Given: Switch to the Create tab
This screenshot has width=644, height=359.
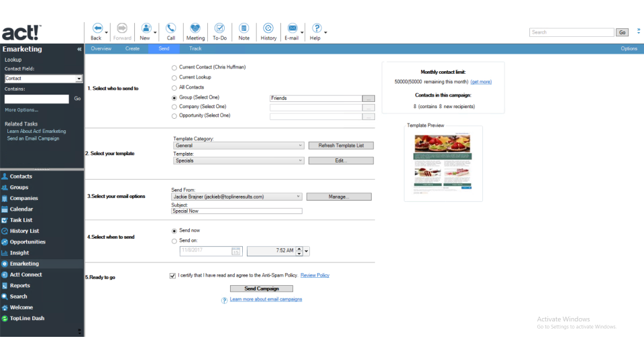Looking at the screenshot, I should coord(132,48).
